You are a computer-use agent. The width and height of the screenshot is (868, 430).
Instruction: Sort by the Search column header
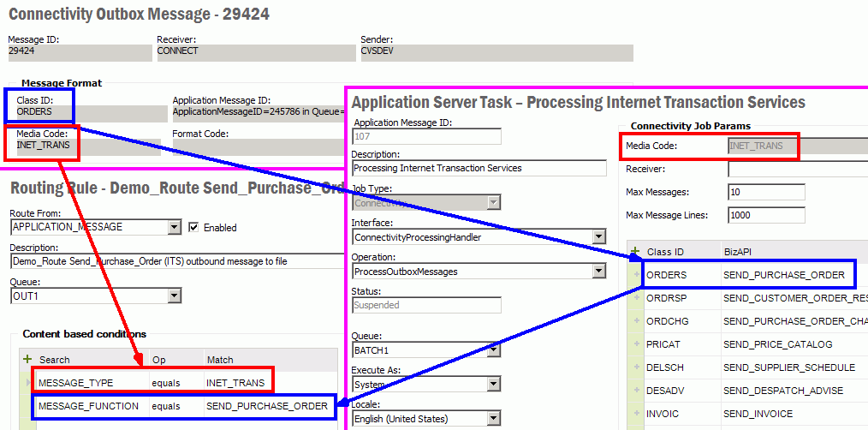point(55,360)
